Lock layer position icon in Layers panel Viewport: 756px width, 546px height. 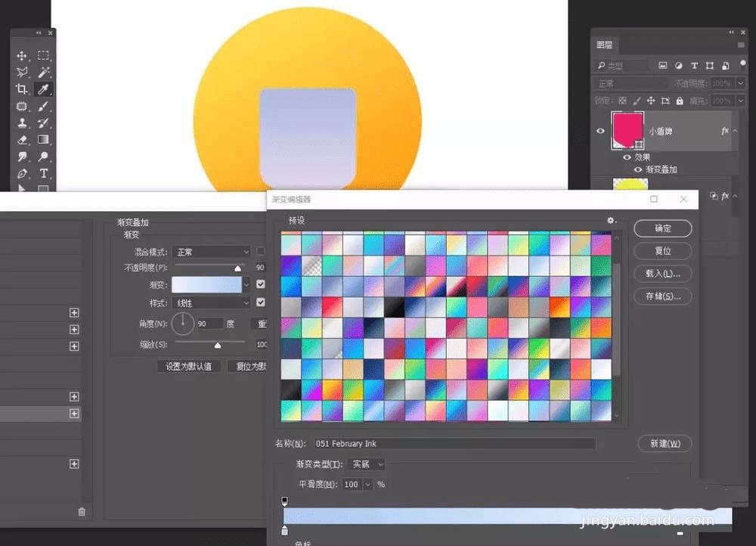651,101
